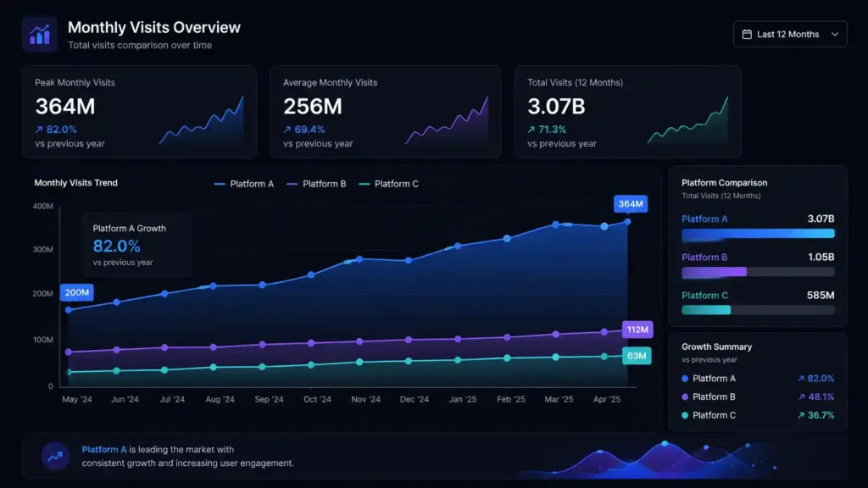
Task: Click the Platform Comparison heading
Action: click(724, 183)
